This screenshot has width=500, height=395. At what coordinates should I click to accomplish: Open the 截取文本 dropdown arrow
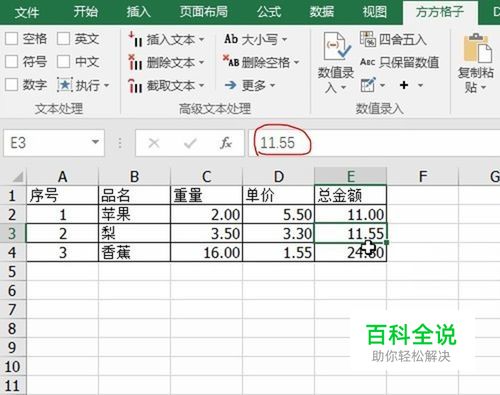[202, 86]
